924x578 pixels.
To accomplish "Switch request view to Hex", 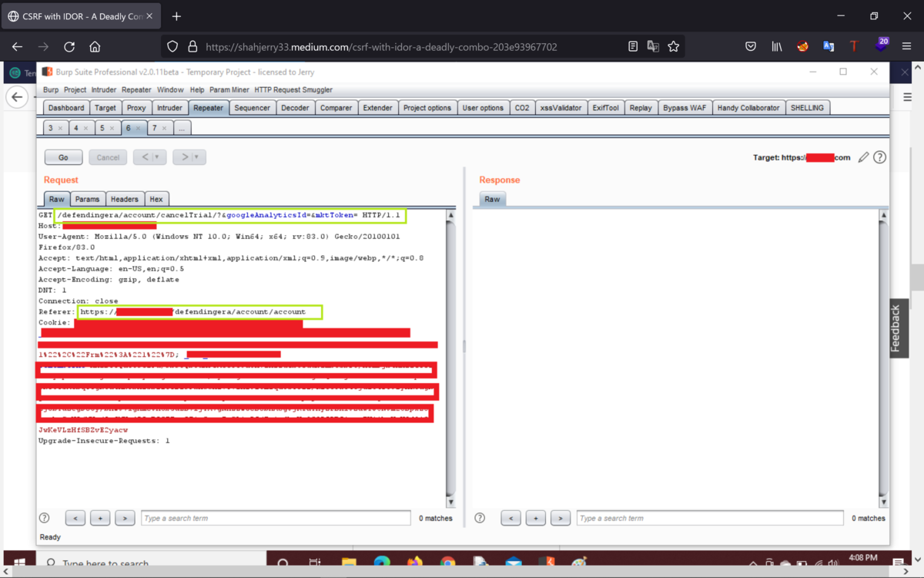I will (x=156, y=199).
